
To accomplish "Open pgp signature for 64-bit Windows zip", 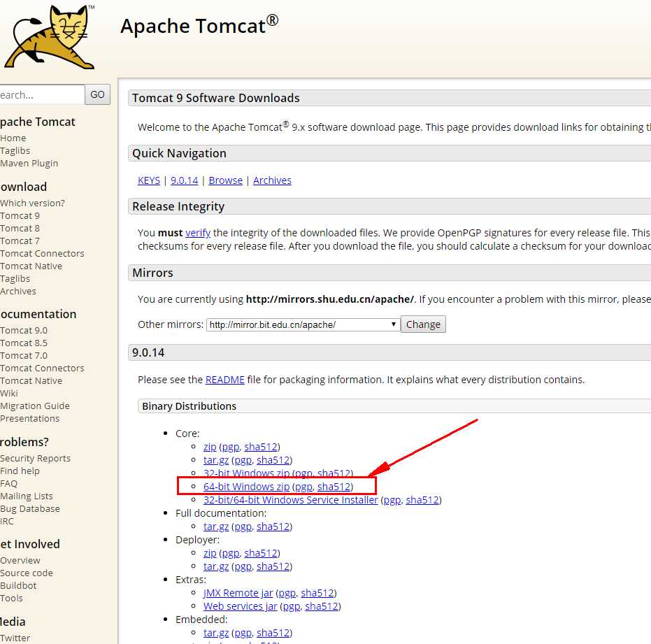I will pyautogui.click(x=304, y=487).
